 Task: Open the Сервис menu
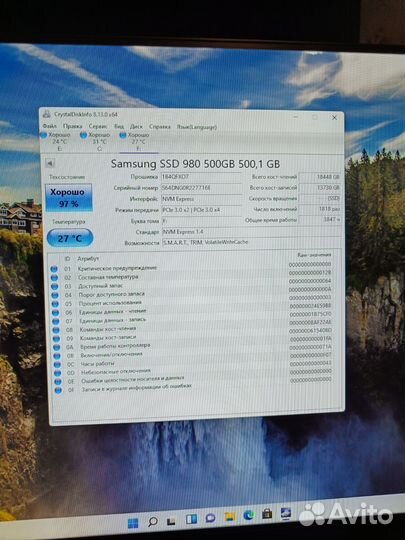point(98,126)
